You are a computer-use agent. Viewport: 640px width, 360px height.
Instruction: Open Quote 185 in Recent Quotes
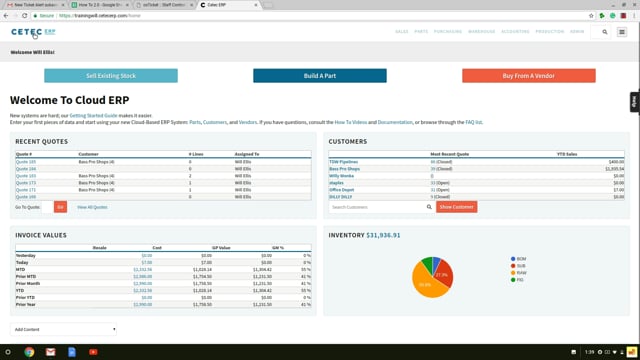(x=26, y=162)
